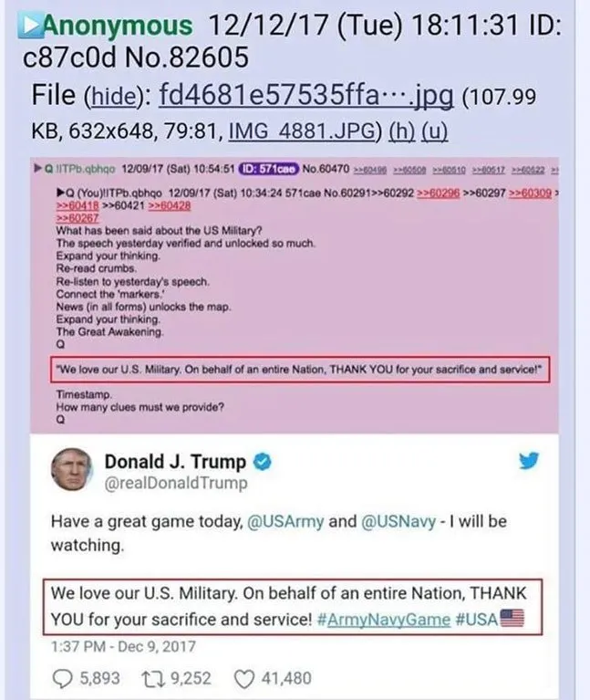Click the (h) link after filename
The image size is (590, 700).
pos(401,131)
